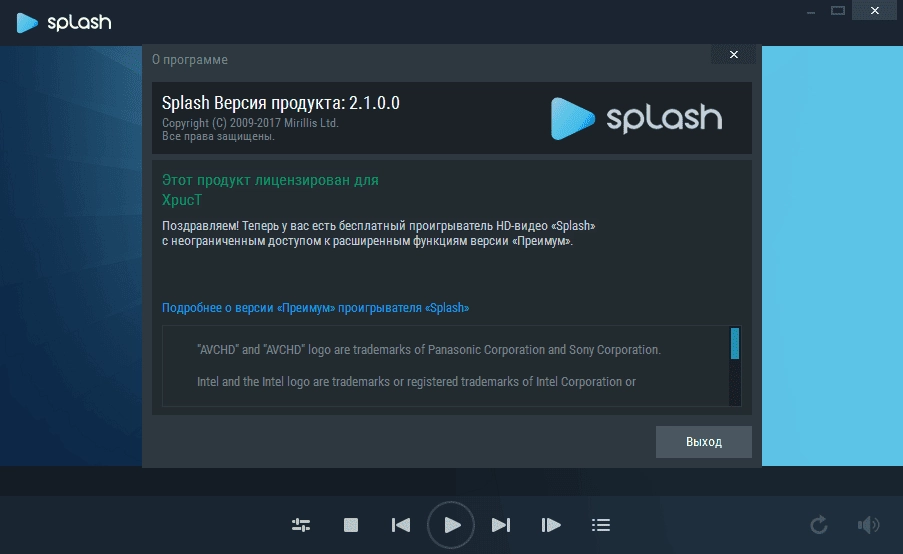Open the Подробнее о версии «Преимум» link

pos(315,308)
